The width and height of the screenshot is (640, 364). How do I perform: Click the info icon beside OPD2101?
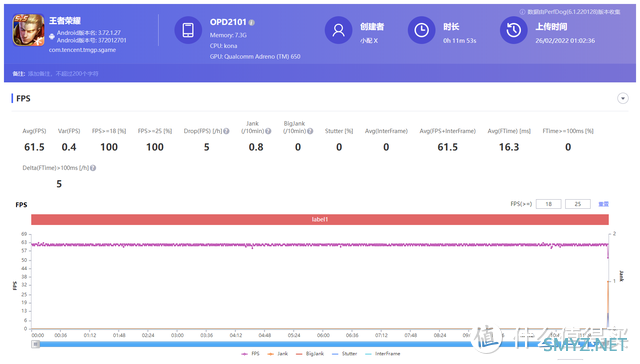[x=252, y=23]
